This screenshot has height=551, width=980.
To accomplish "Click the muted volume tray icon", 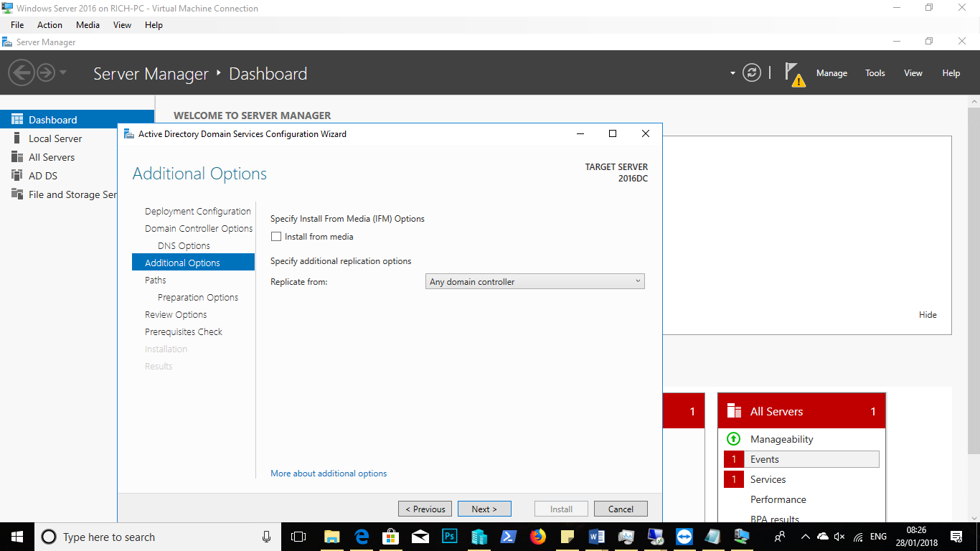I will (x=840, y=537).
